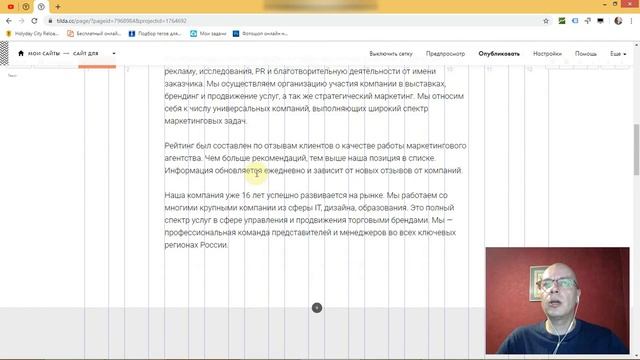Click the webcam video overlay
The image size is (640, 360).
[x=557, y=300]
